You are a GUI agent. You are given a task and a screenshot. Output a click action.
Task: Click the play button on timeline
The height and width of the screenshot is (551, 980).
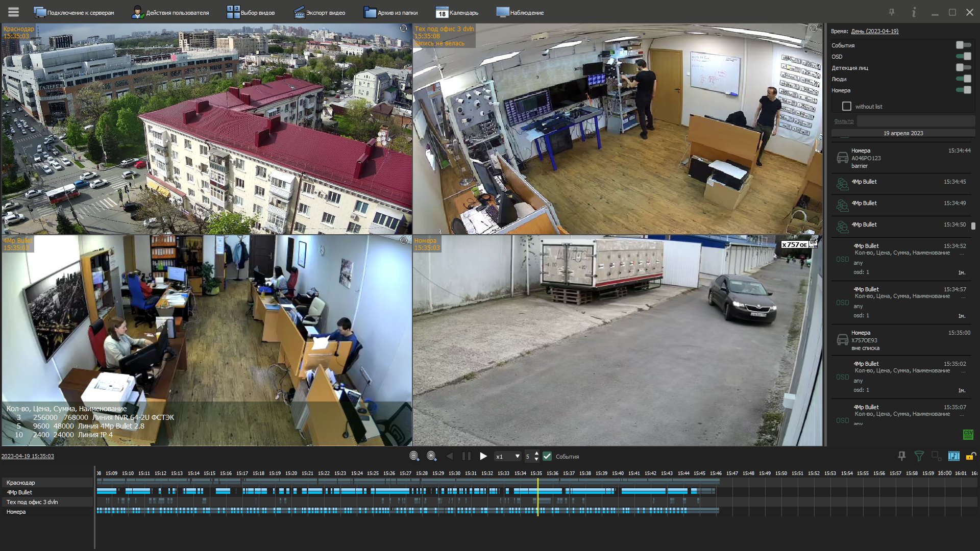click(482, 456)
